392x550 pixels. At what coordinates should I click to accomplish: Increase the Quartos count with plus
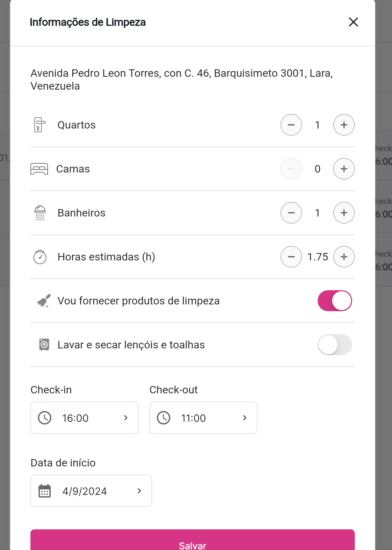344,125
